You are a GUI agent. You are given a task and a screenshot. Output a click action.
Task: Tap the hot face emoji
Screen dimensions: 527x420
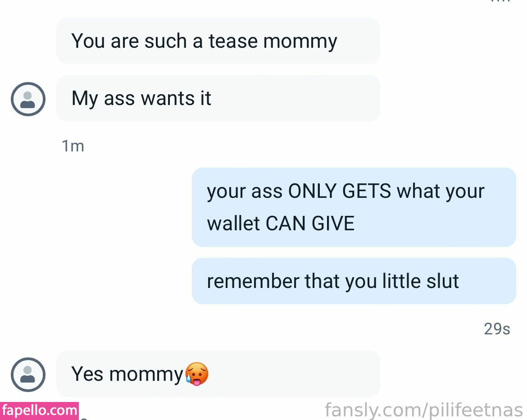(x=197, y=374)
